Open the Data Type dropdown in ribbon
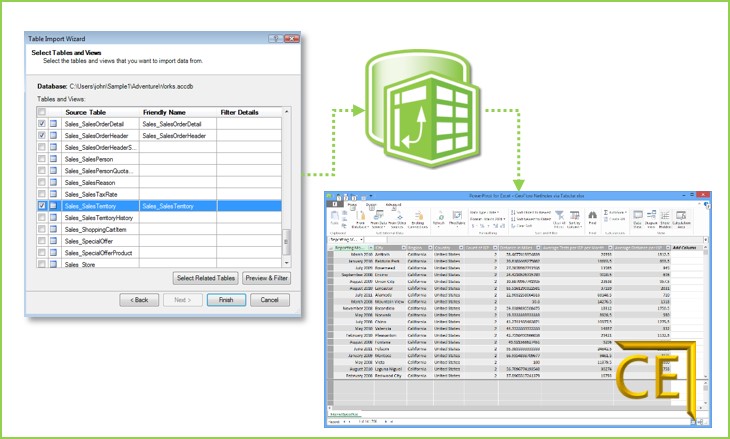Screen dimensions: 730x439 tap(484, 212)
